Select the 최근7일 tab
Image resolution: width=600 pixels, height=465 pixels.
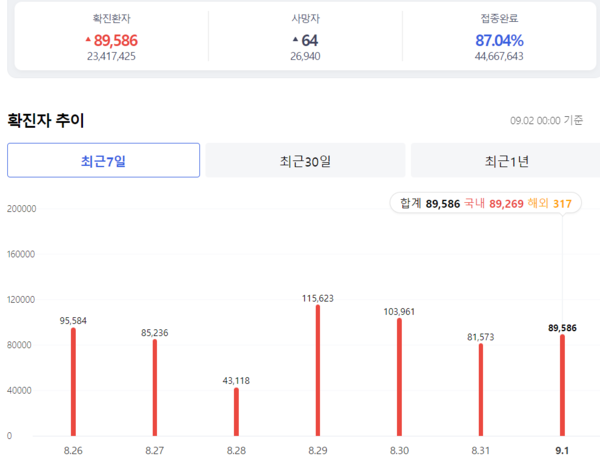coord(103,160)
